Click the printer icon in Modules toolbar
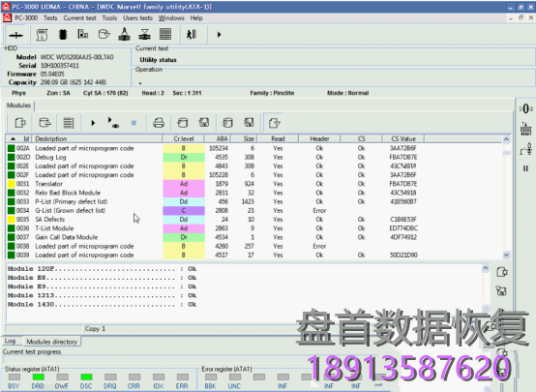This screenshot has height=392, width=536. point(159,123)
